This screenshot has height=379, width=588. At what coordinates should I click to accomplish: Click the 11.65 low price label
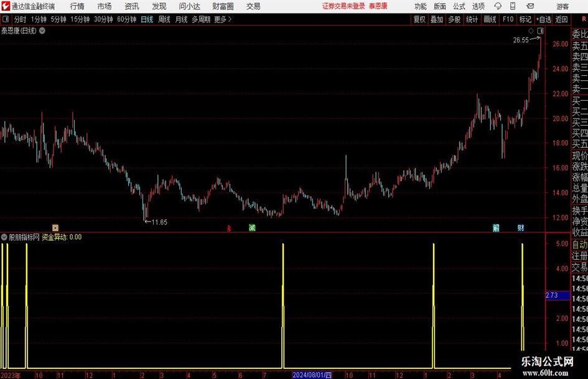pyautogui.click(x=159, y=222)
